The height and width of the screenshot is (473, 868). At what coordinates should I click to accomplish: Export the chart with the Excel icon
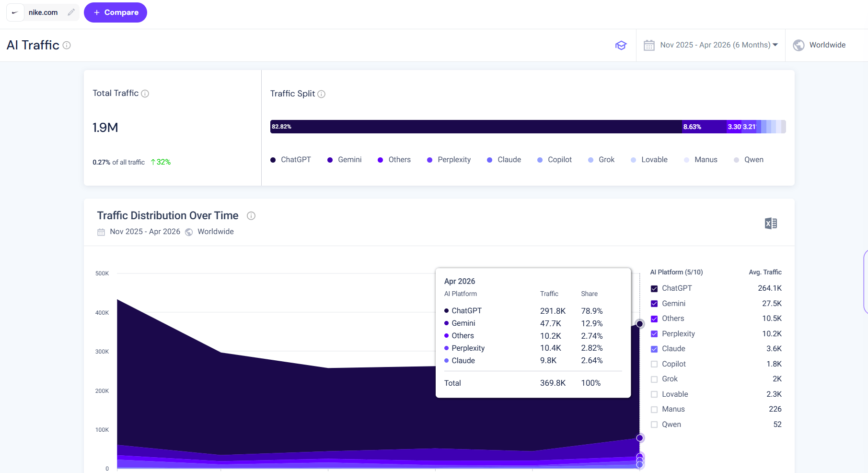(x=771, y=224)
